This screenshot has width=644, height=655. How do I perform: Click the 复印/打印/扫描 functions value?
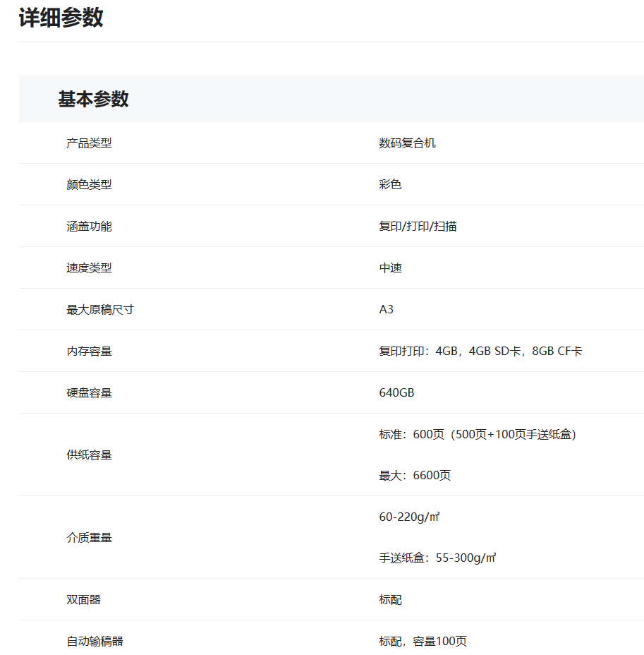point(418,227)
